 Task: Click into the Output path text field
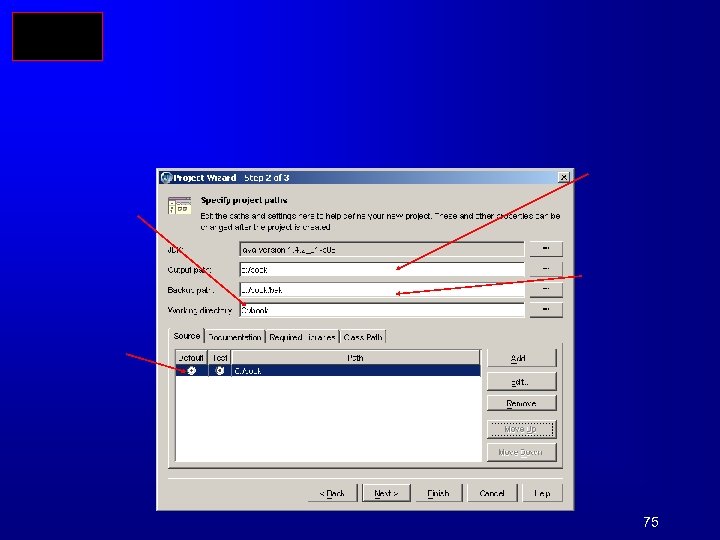click(382, 270)
